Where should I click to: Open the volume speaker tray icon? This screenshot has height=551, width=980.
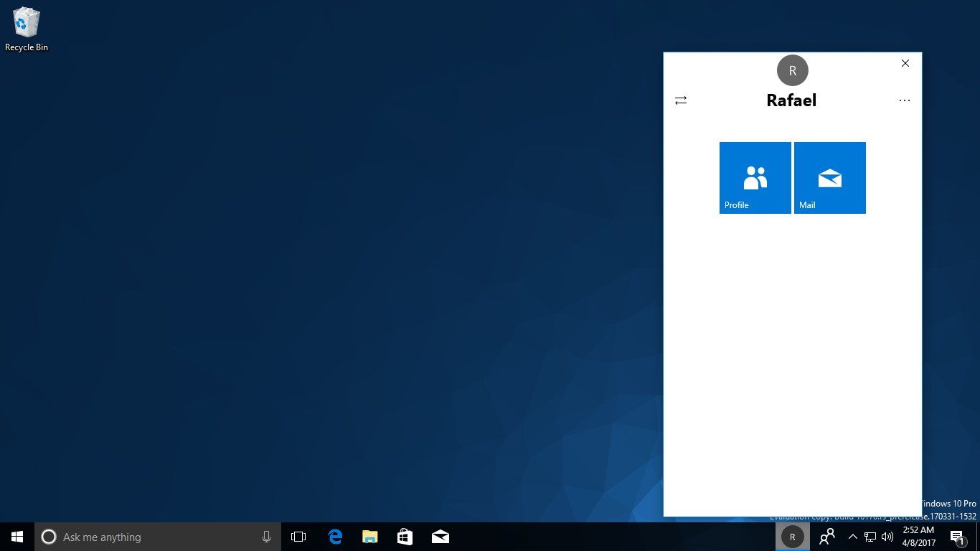tap(887, 537)
